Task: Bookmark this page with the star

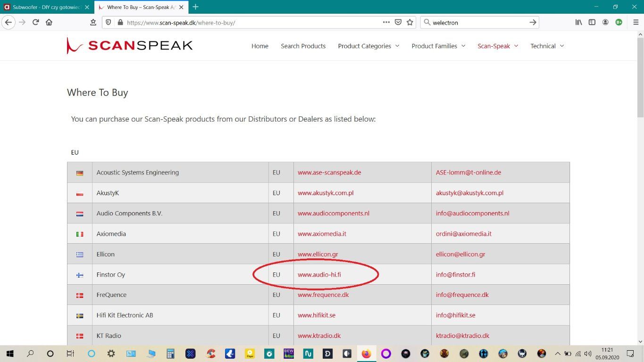Action: (x=410, y=22)
